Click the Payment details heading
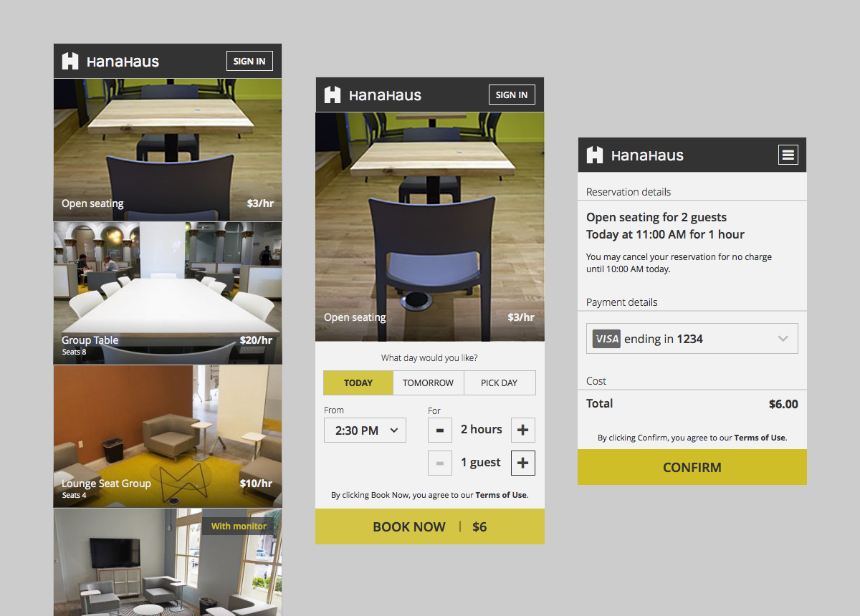The width and height of the screenshot is (860, 616). pyautogui.click(x=622, y=302)
